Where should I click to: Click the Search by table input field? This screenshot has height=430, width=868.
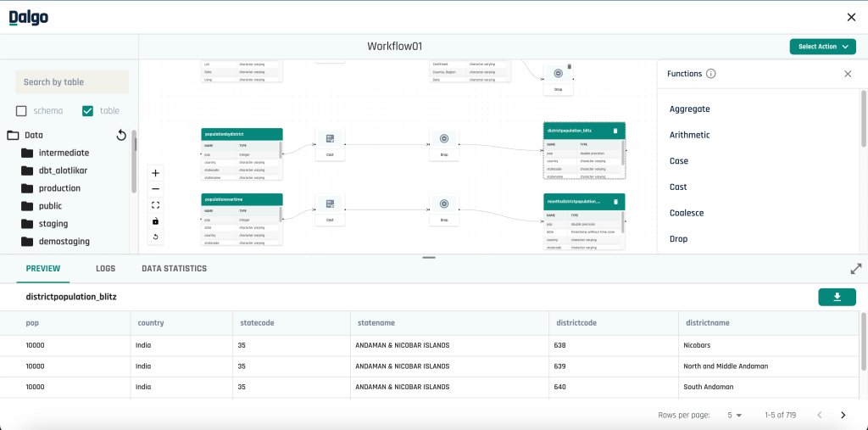(x=72, y=82)
